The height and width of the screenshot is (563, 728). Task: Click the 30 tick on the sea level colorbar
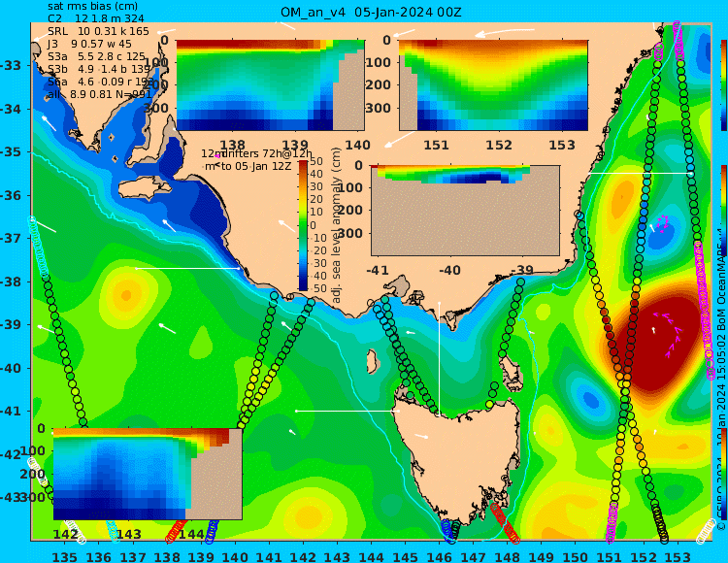click(x=316, y=186)
